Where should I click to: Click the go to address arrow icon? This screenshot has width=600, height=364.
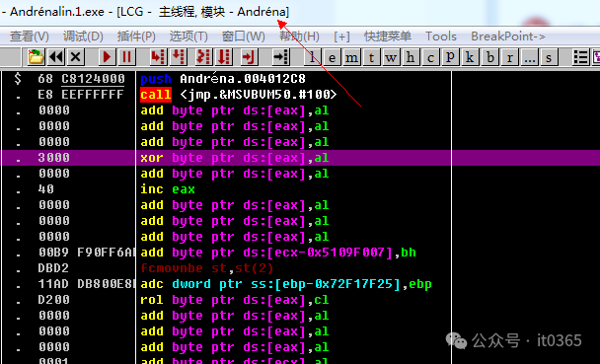pyautogui.click(x=281, y=57)
